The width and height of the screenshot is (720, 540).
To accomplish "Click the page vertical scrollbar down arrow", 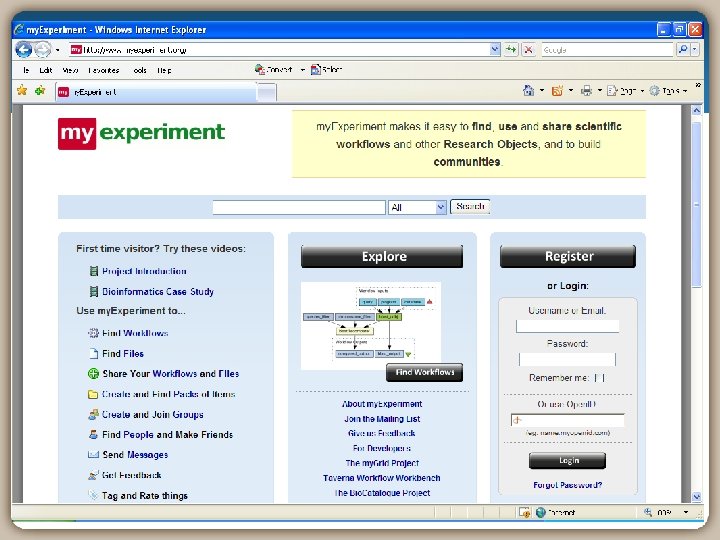I will point(697,496).
